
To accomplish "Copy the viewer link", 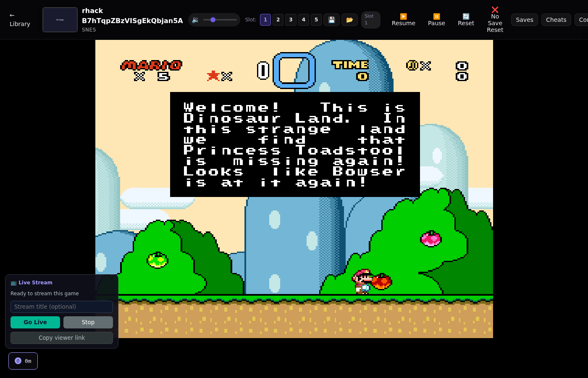I will 62,338.
